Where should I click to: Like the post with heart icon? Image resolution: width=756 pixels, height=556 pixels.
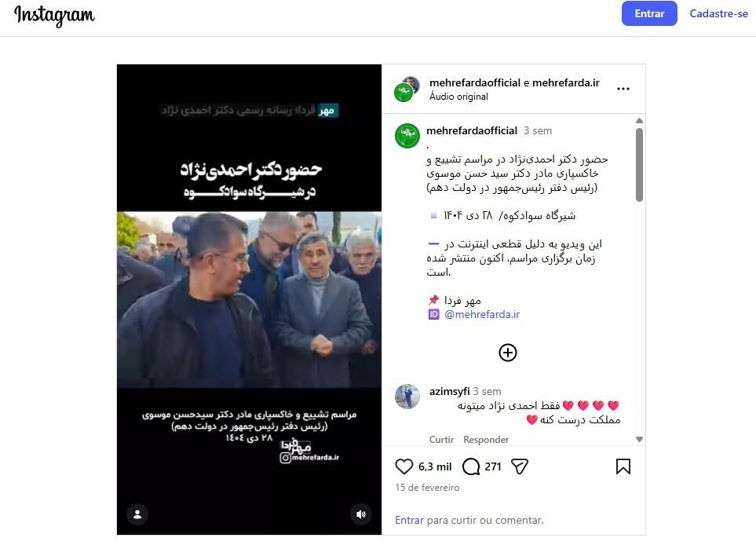404,466
